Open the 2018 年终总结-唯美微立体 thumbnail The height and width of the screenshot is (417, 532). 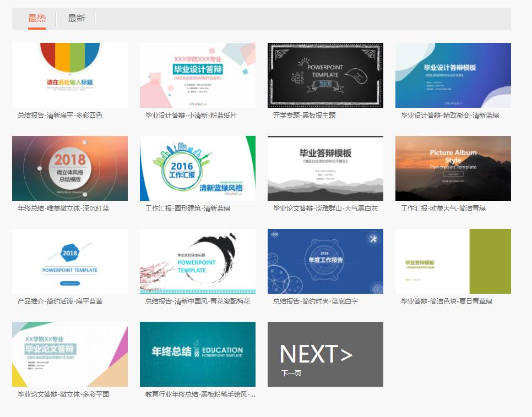click(70, 168)
